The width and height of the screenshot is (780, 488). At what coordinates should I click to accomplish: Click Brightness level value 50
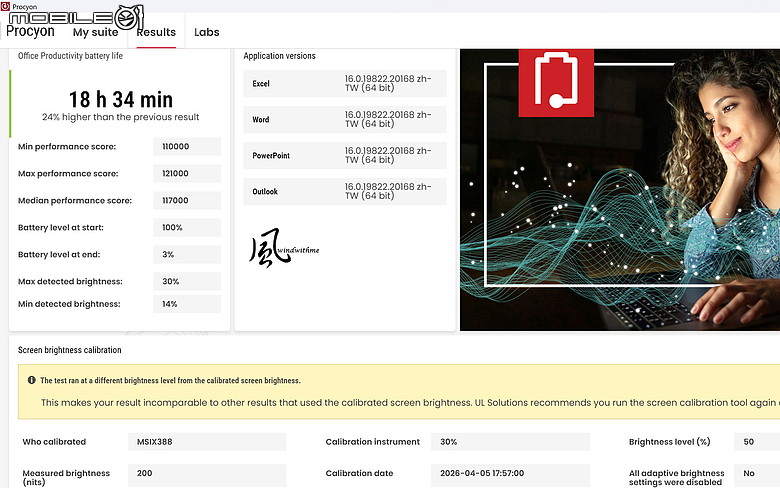coord(757,442)
